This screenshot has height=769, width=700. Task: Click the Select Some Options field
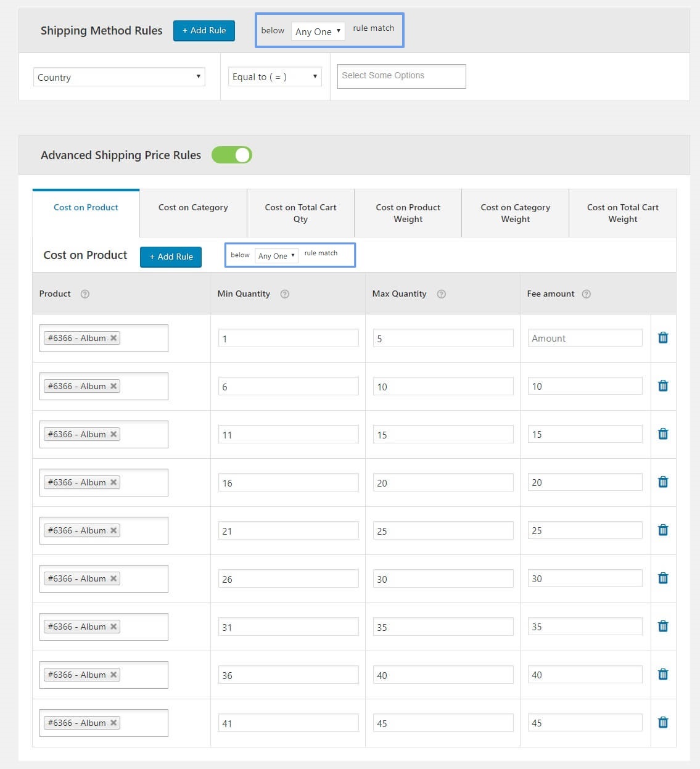click(401, 75)
